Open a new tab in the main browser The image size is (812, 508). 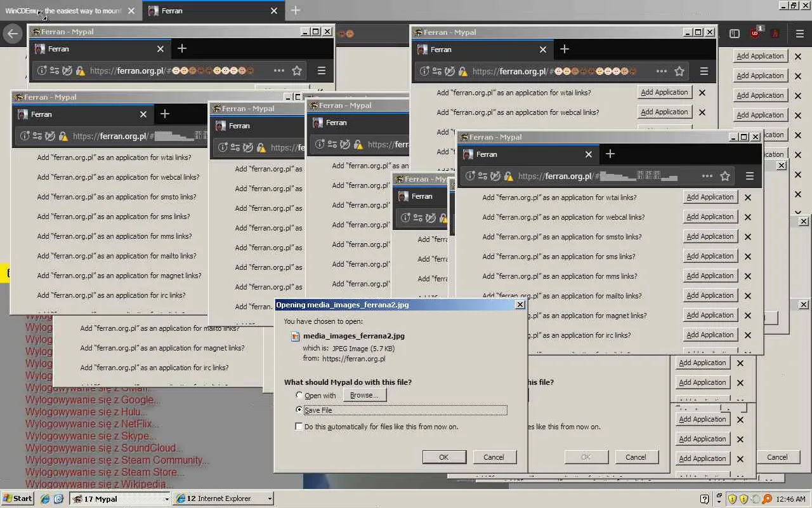click(x=296, y=11)
